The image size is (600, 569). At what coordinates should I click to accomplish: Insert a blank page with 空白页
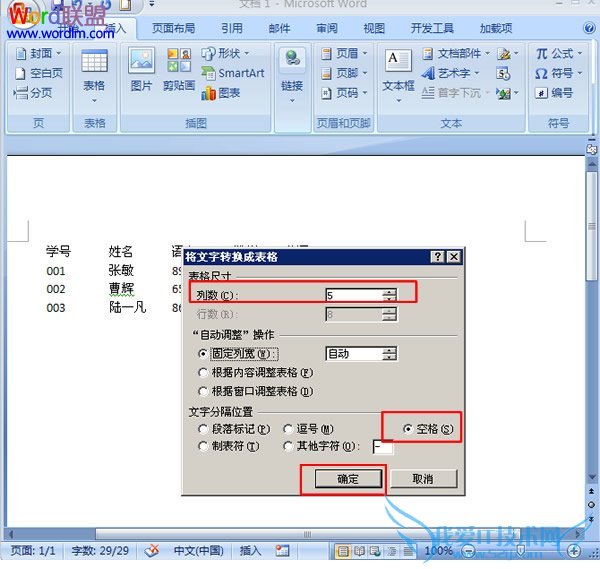click(38, 73)
